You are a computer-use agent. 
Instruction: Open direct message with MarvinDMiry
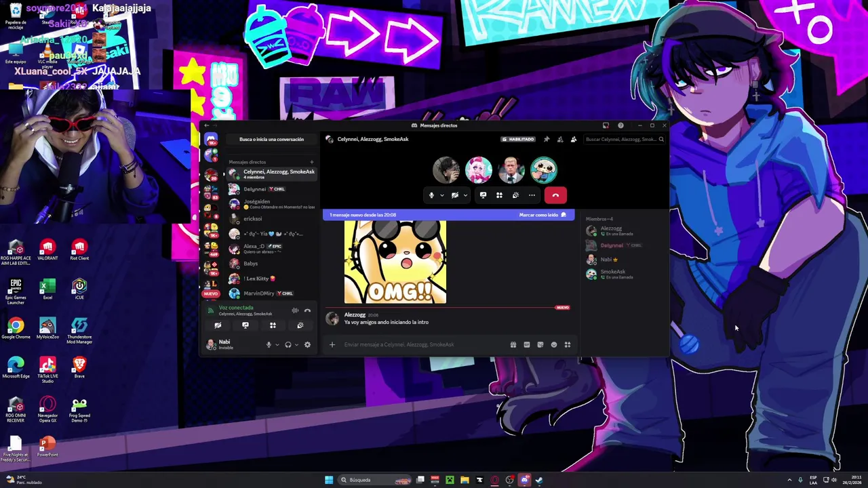click(x=271, y=293)
